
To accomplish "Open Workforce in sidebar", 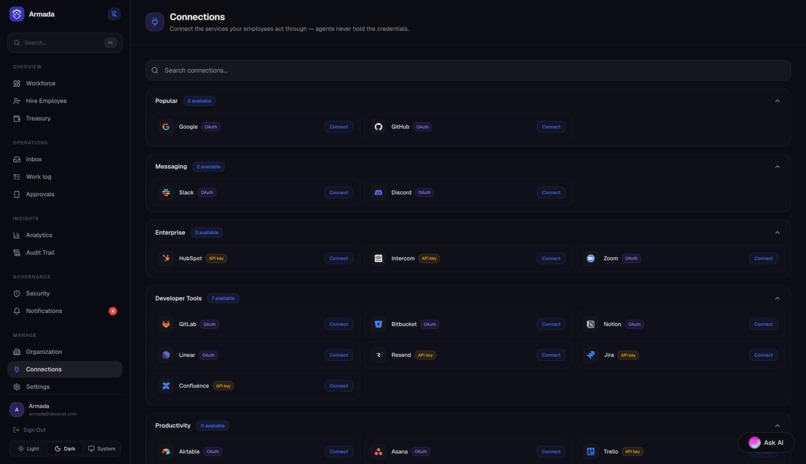I will pos(65,83).
